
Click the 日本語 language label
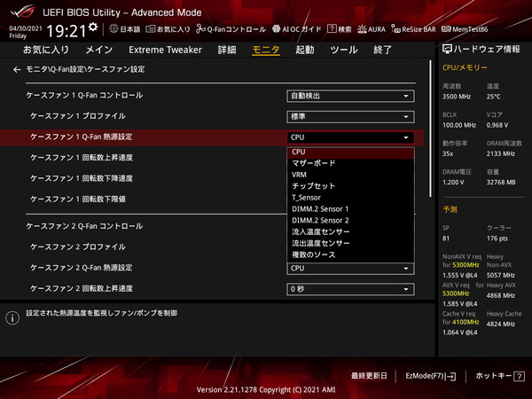pyautogui.click(x=130, y=29)
